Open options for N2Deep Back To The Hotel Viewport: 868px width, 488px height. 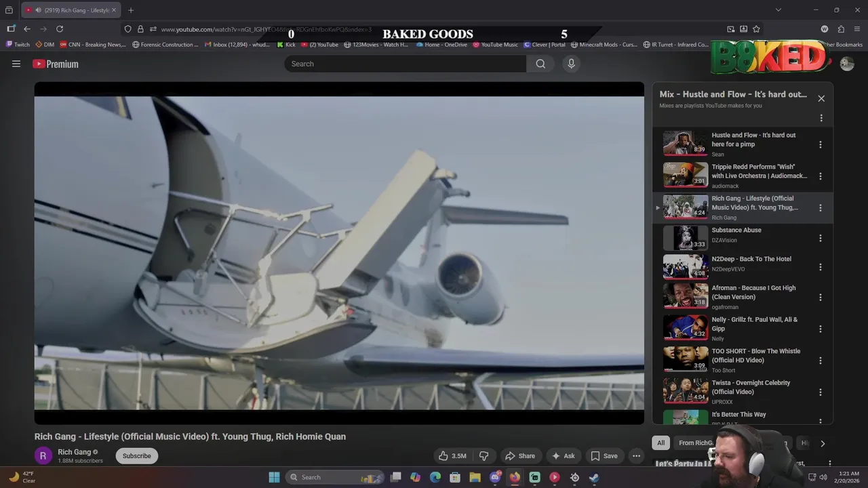point(821,267)
